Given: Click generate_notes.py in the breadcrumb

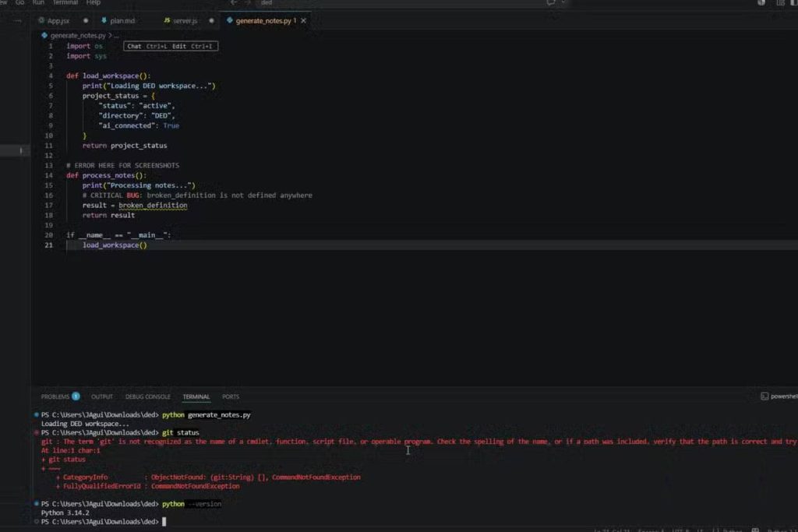Looking at the screenshot, I should click(x=78, y=36).
